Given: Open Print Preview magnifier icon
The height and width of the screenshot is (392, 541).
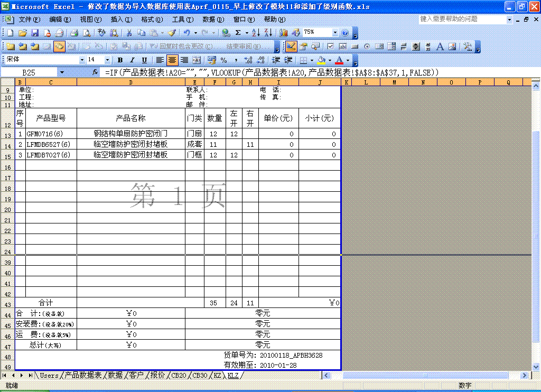Looking at the screenshot, I should pos(87,33).
